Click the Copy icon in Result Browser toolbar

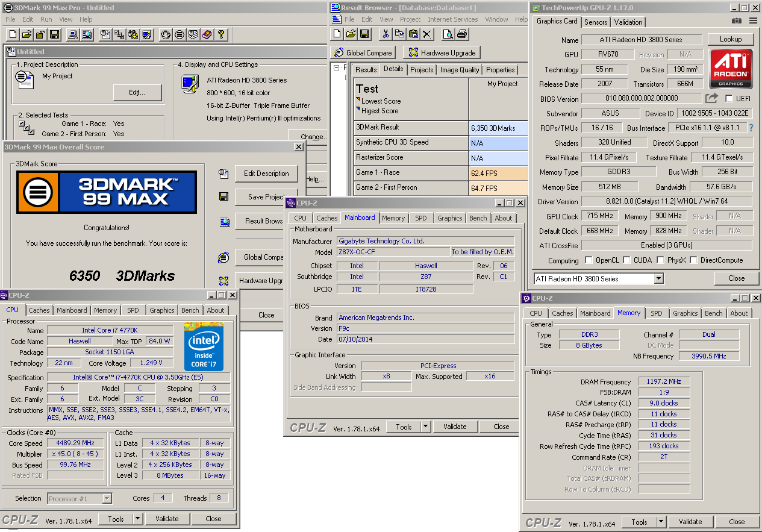click(400, 34)
